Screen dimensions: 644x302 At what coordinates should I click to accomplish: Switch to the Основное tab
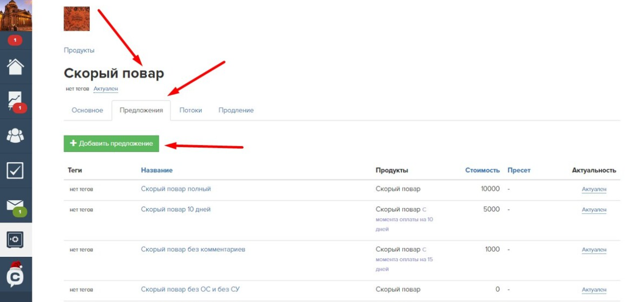88,110
